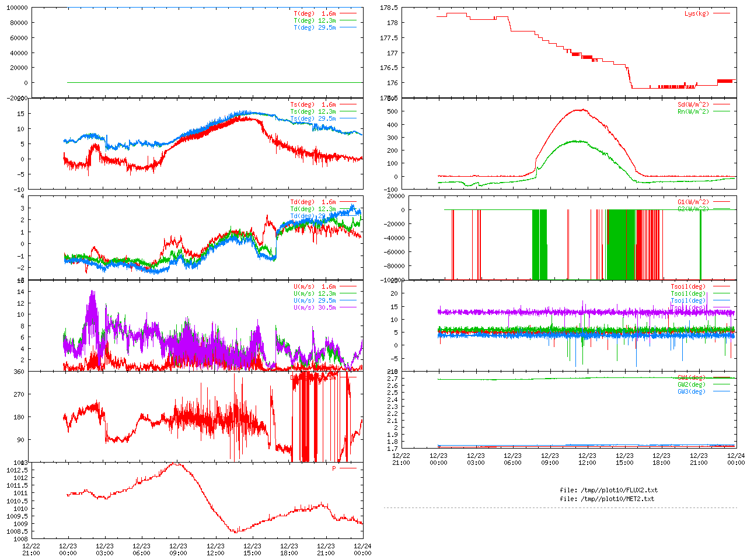Pick the 'U(m/s) 12.3m' legend entry
This screenshot has width=747, height=560.
click(315, 294)
